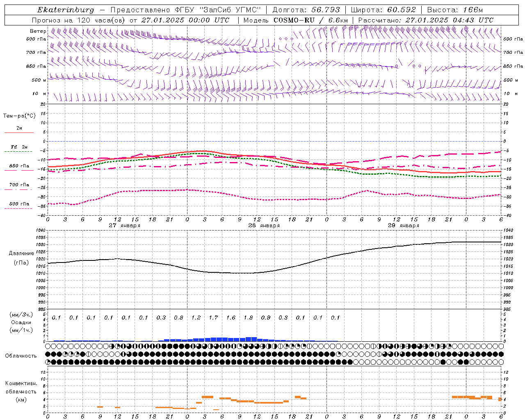Screen dimensions: 525x420
Task: Select the 0.8 precipitation value
Action: [178, 317]
